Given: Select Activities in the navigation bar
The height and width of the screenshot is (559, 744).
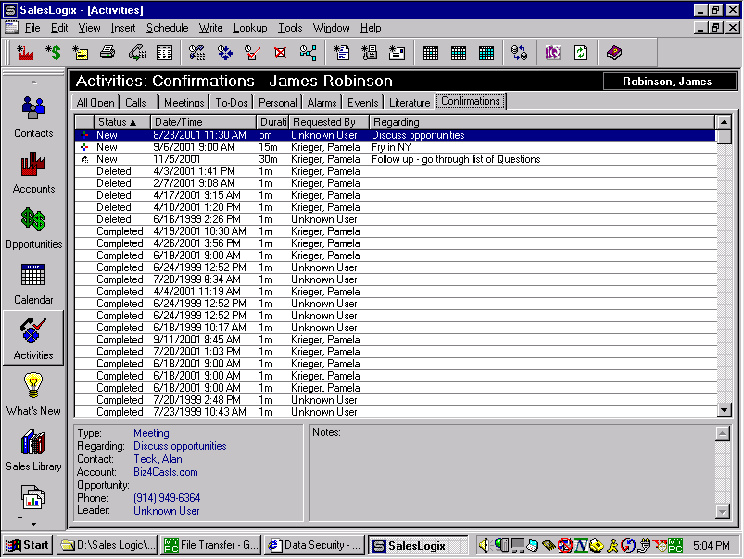Looking at the screenshot, I should (x=33, y=339).
